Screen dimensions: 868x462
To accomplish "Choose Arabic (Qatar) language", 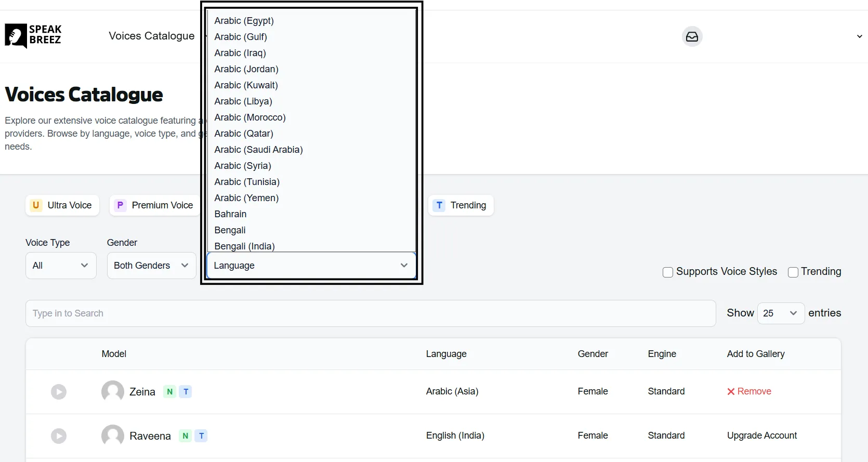I will (x=311, y=134).
